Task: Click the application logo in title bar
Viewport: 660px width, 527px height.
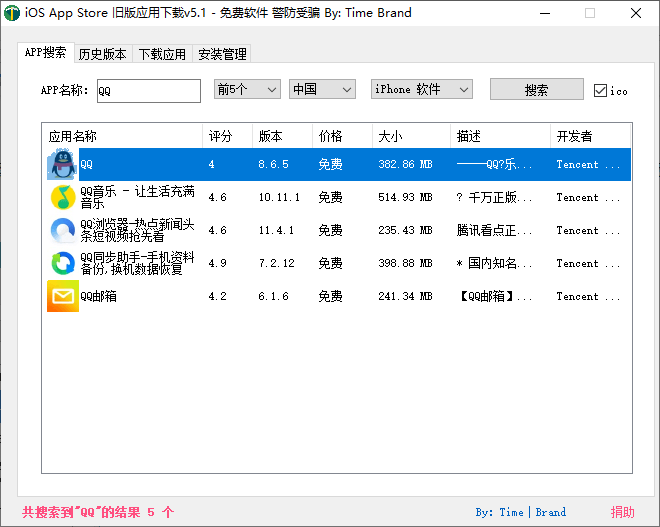Action: [x=13, y=13]
